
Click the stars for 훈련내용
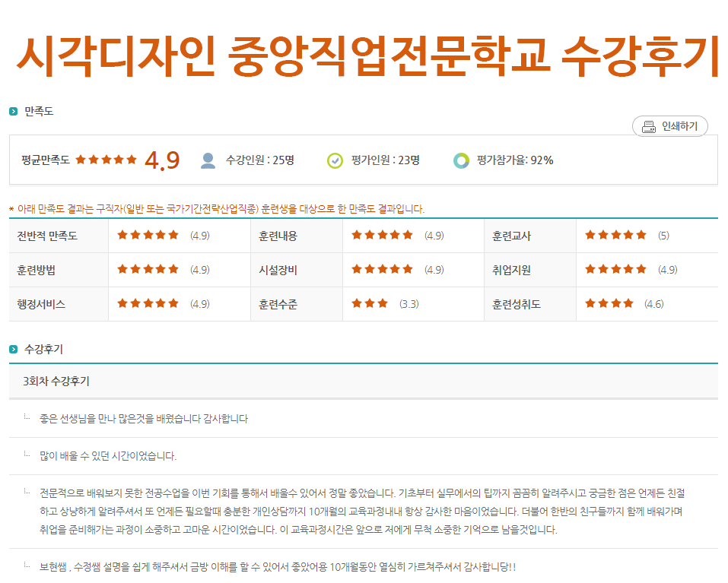(382, 235)
